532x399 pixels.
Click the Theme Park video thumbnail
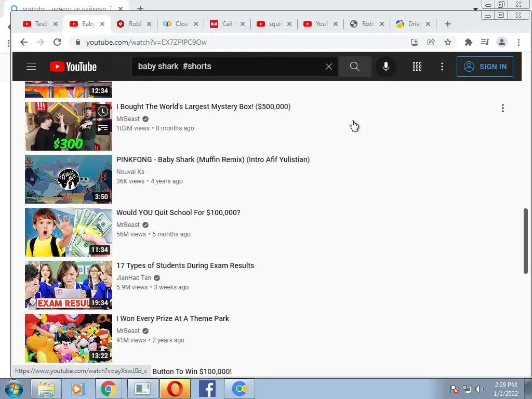[x=69, y=338]
